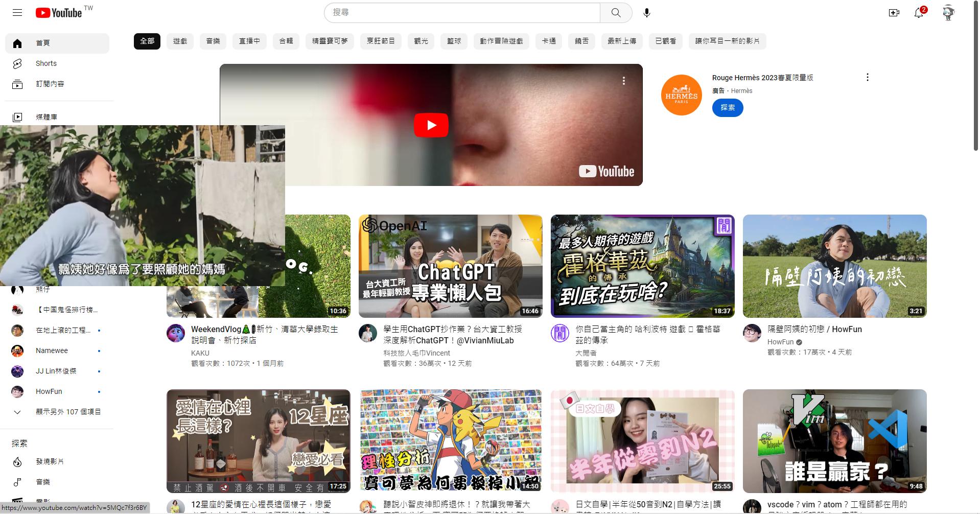The width and height of the screenshot is (980, 514).
Task: Open Namewee subscription in sidebar
Action: tap(57, 351)
